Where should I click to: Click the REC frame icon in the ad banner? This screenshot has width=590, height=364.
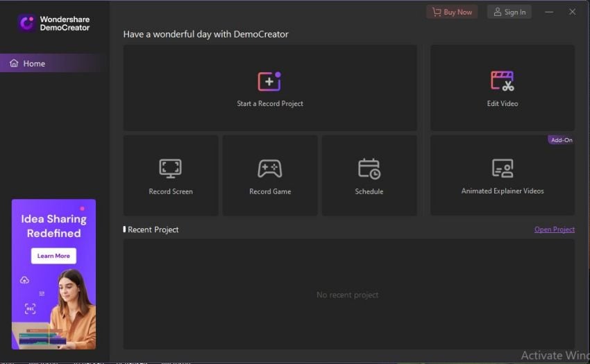point(30,309)
